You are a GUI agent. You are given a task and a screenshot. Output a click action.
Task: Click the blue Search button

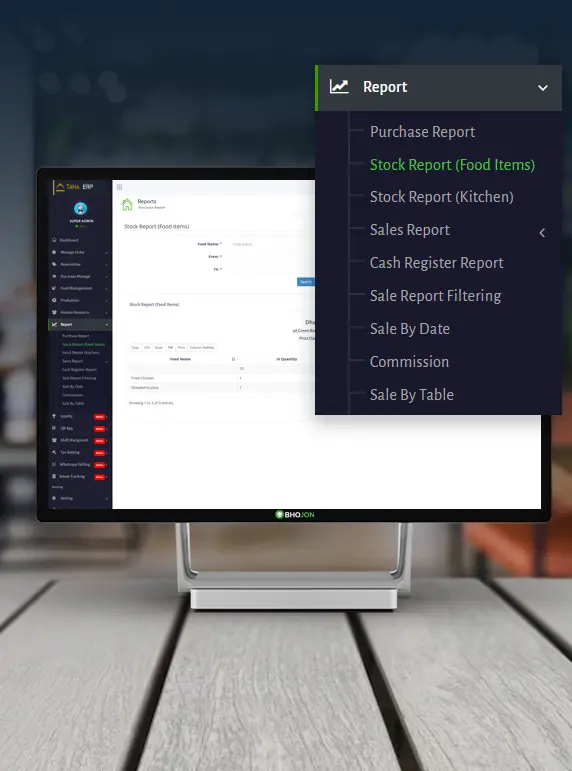coord(305,282)
